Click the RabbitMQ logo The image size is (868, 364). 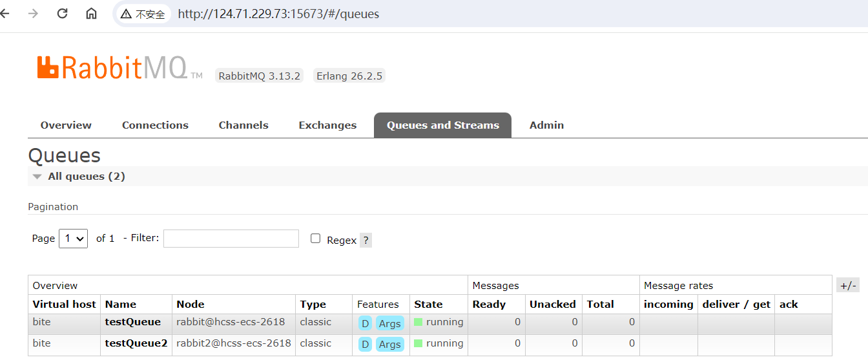(120, 67)
